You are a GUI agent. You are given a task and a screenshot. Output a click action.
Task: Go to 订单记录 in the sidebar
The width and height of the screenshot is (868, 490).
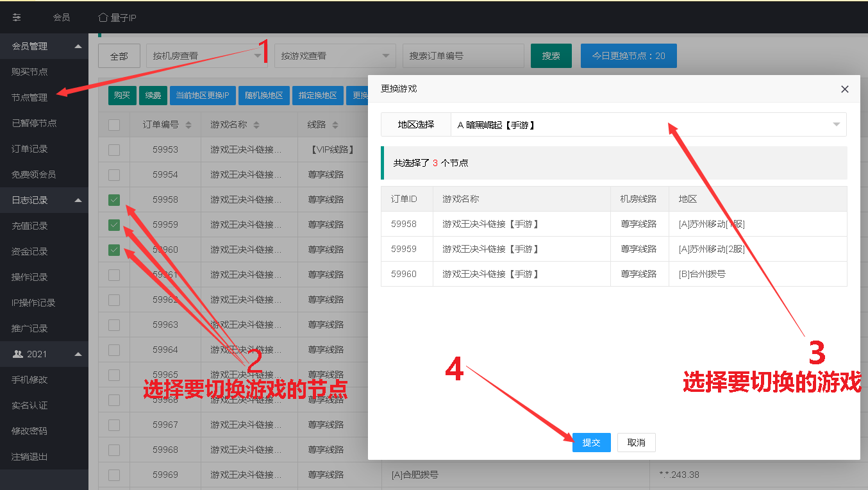pyautogui.click(x=29, y=149)
